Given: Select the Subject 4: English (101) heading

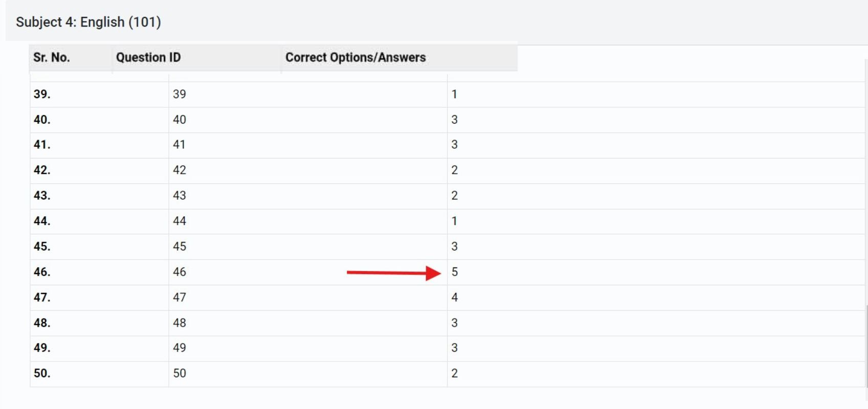Looking at the screenshot, I should (x=88, y=22).
